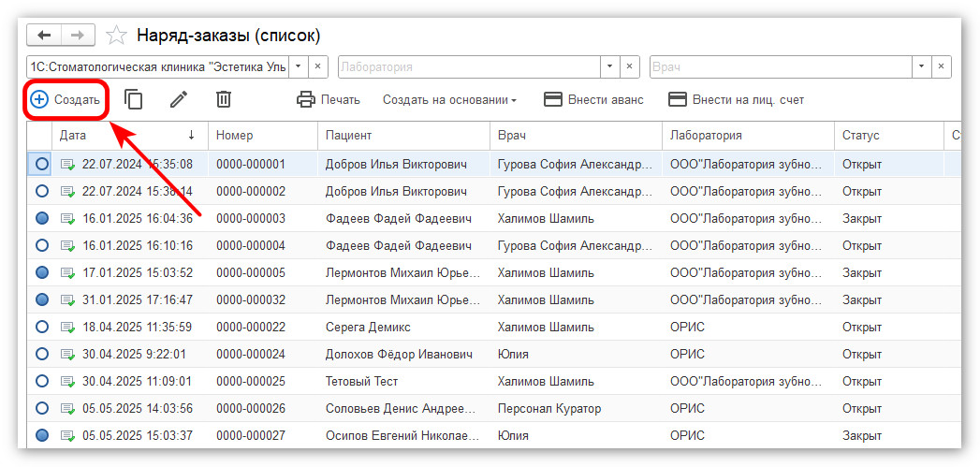Click the copy document icon
Screen dimensions: 980x467
click(134, 99)
